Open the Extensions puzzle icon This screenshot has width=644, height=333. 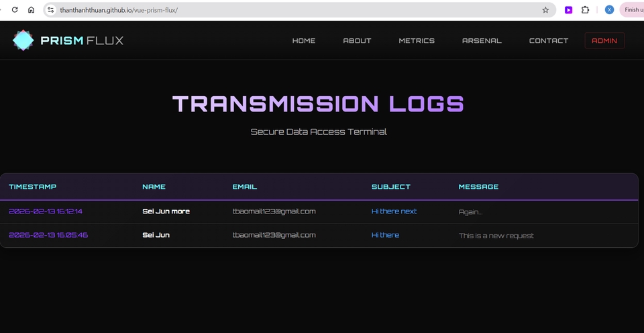point(585,10)
